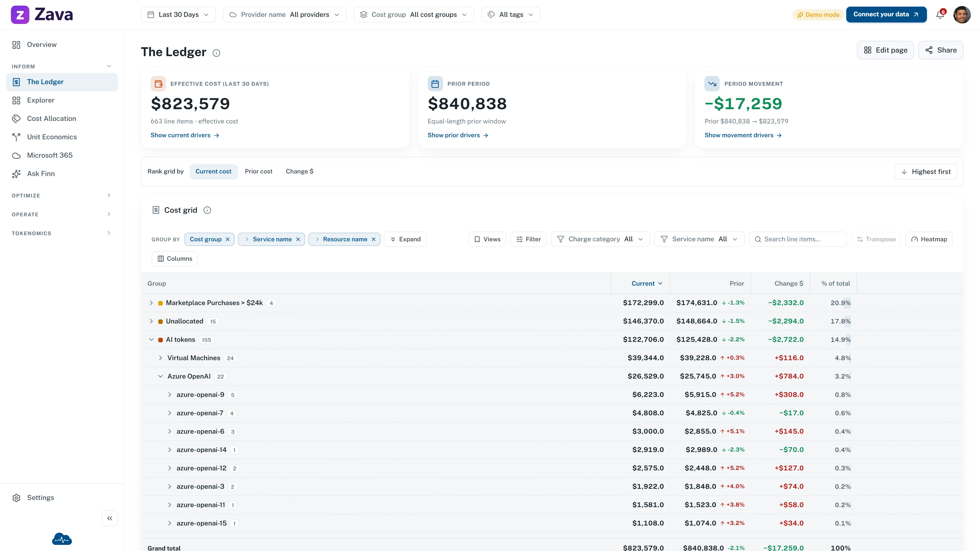Remove Resource name grouping chip
Viewport: 980px width, 551px height.
(x=374, y=239)
